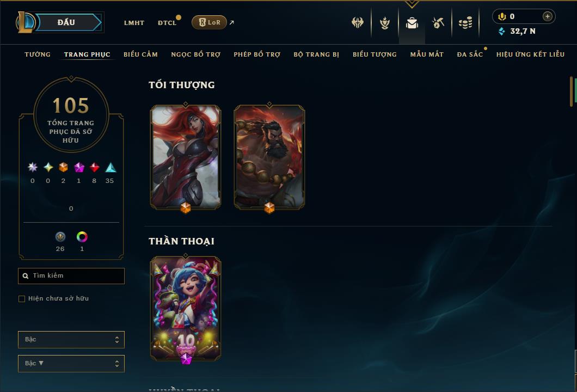Open the "Bậc ▼" sorting dropdown
The image size is (577, 392).
coord(71,363)
